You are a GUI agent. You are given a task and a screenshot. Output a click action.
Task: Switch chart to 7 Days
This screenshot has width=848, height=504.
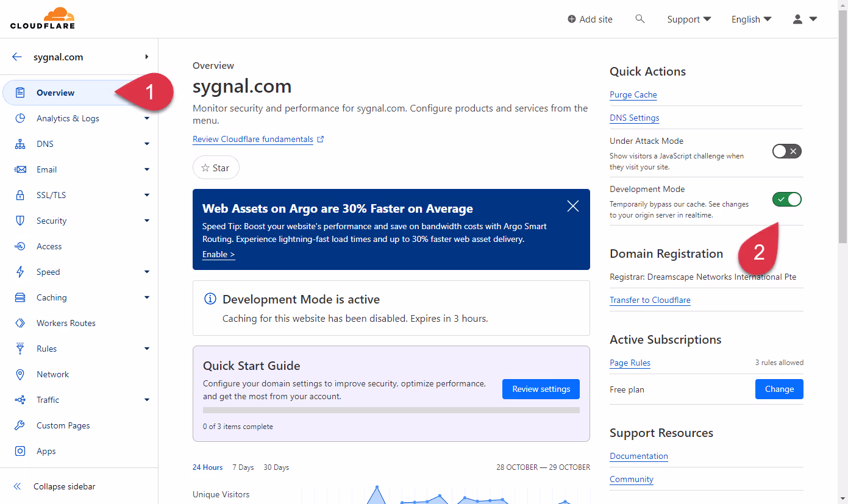pos(243,467)
